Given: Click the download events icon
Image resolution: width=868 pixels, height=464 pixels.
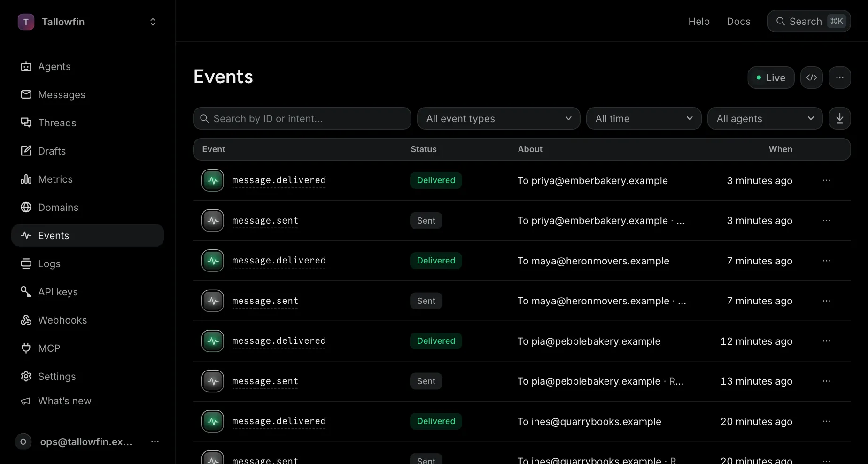Looking at the screenshot, I should (x=840, y=119).
